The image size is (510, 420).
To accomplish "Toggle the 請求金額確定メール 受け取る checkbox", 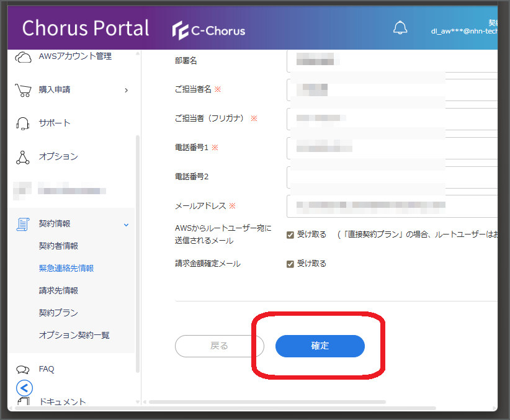I will [290, 264].
